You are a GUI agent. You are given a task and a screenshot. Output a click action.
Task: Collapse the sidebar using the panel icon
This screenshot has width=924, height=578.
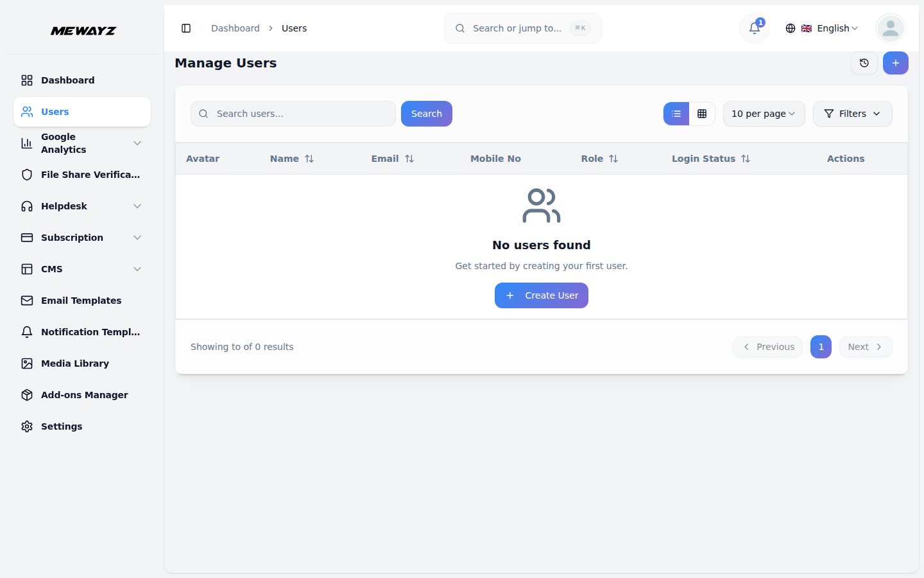coord(186,28)
